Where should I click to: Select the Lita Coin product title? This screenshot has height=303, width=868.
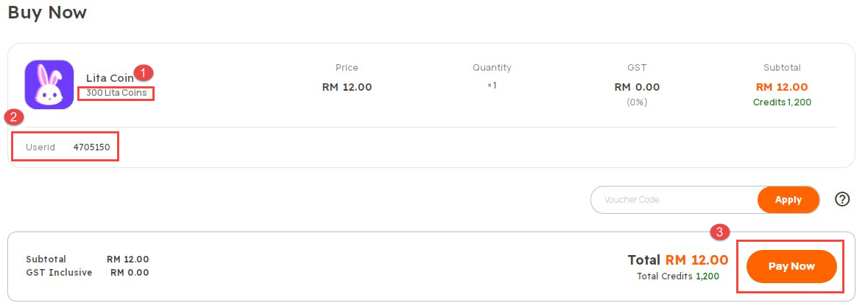[110, 78]
